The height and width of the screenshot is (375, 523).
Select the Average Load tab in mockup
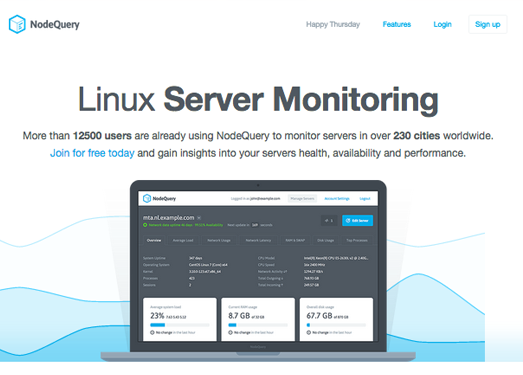[x=183, y=240]
